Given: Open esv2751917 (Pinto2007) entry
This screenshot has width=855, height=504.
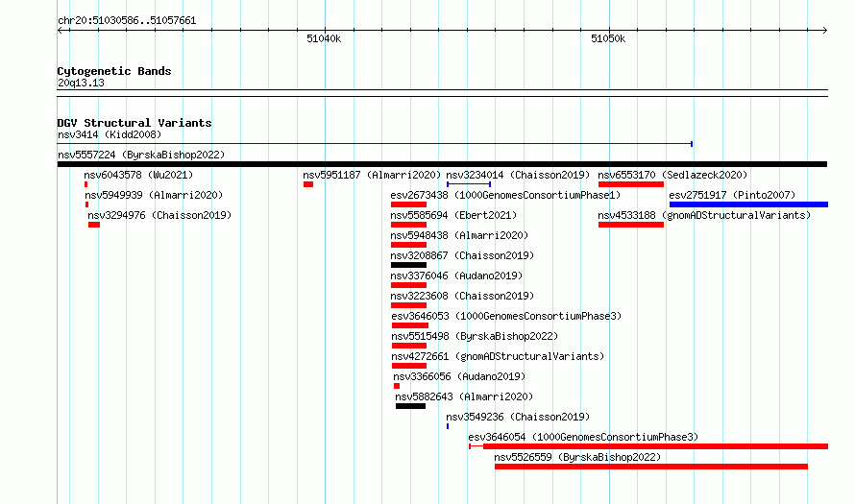Looking at the screenshot, I should [732, 195].
